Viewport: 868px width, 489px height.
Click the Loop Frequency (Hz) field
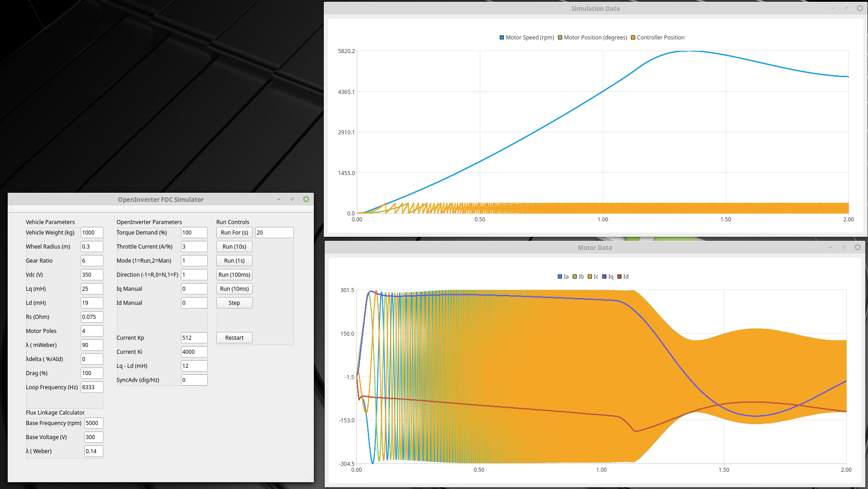coord(92,387)
